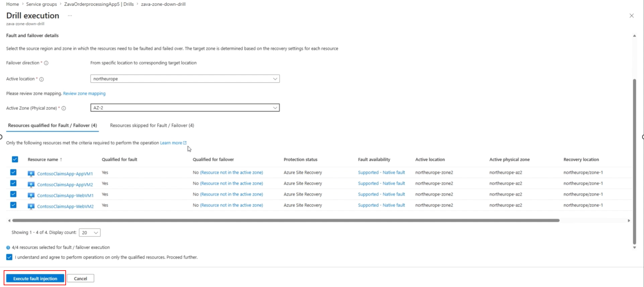Click 'Resource not in the active zone' for AppVM1
The height and width of the screenshot is (287, 644).
tap(231, 172)
